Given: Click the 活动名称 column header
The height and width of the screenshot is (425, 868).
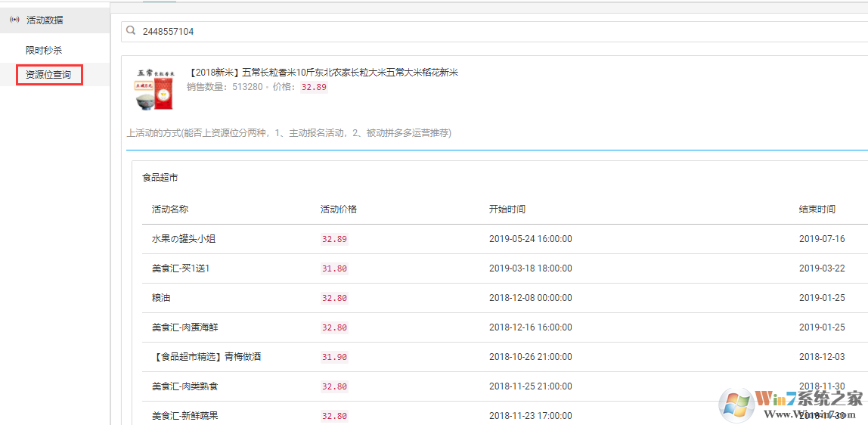Looking at the screenshot, I should [170, 209].
